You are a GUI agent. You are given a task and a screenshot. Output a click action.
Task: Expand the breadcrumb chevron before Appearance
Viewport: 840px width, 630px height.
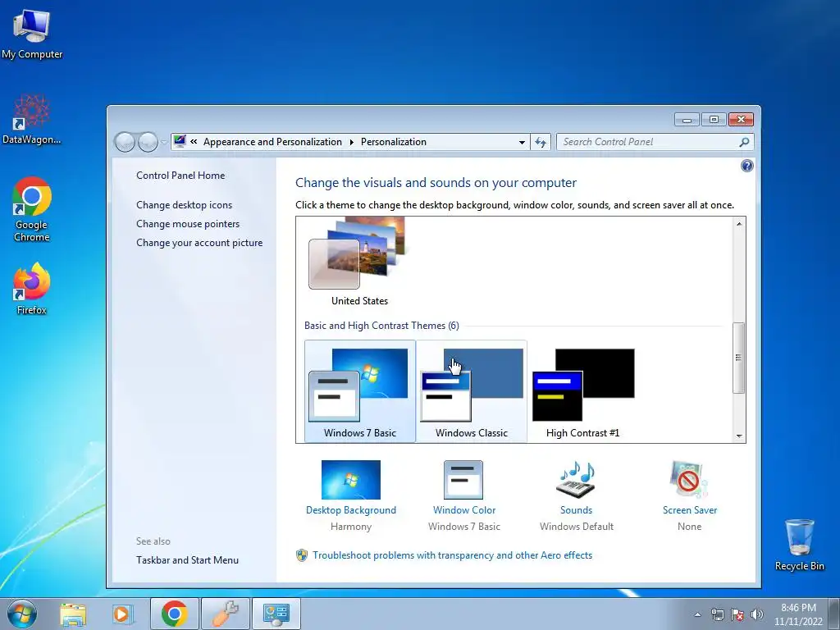[x=194, y=142]
